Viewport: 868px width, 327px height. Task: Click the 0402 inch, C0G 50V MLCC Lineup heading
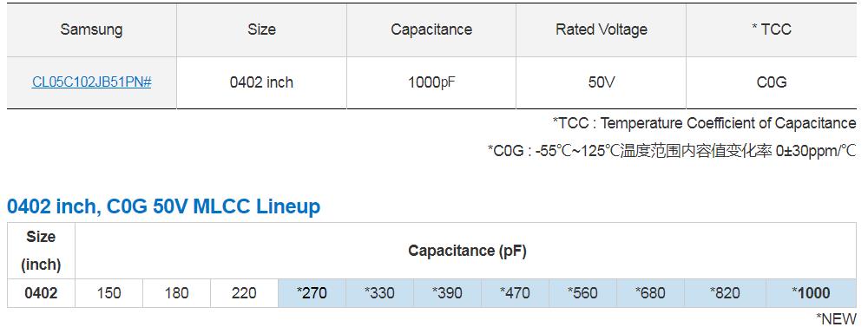pyautogui.click(x=164, y=206)
